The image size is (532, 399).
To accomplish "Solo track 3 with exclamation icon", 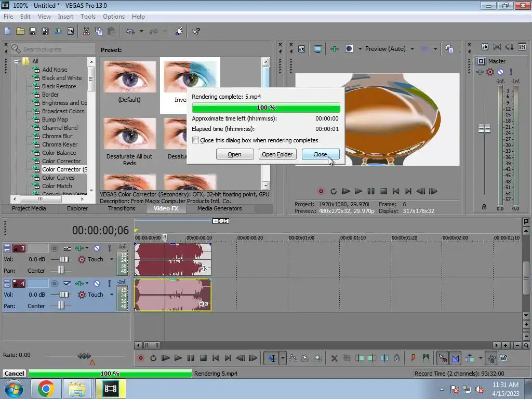I will click(109, 248).
